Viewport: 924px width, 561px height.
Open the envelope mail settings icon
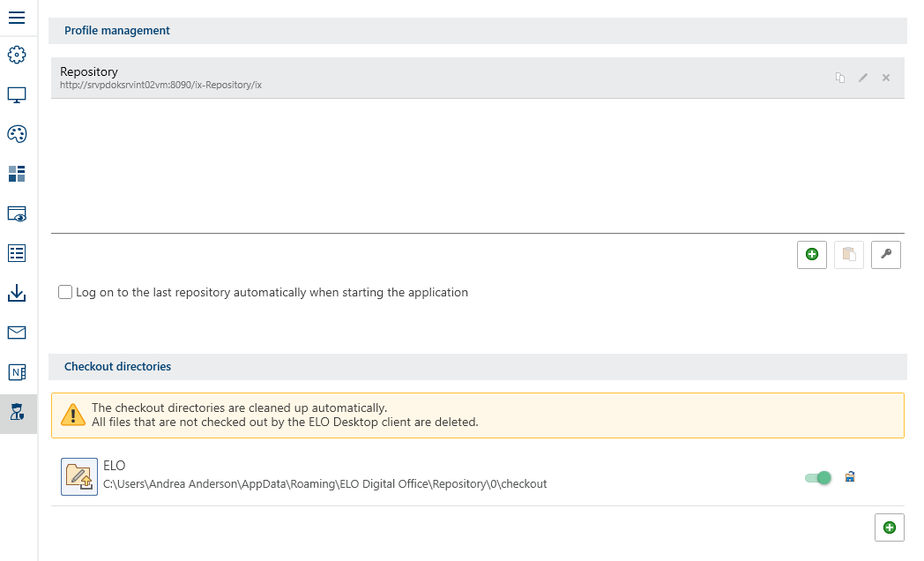pos(17,333)
